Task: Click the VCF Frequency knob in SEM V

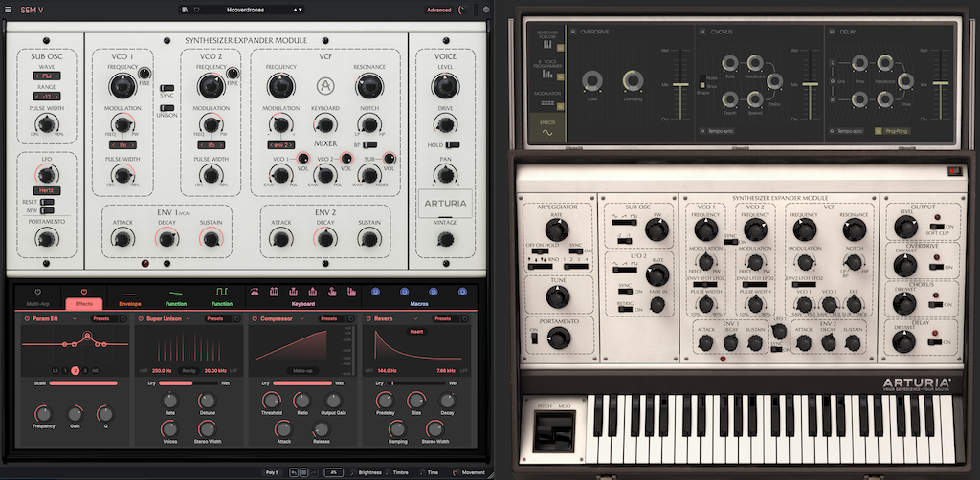Action: [280, 85]
